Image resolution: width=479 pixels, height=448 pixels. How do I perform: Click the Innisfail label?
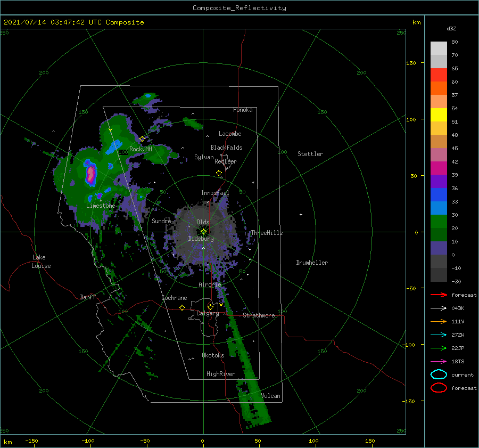point(215,193)
